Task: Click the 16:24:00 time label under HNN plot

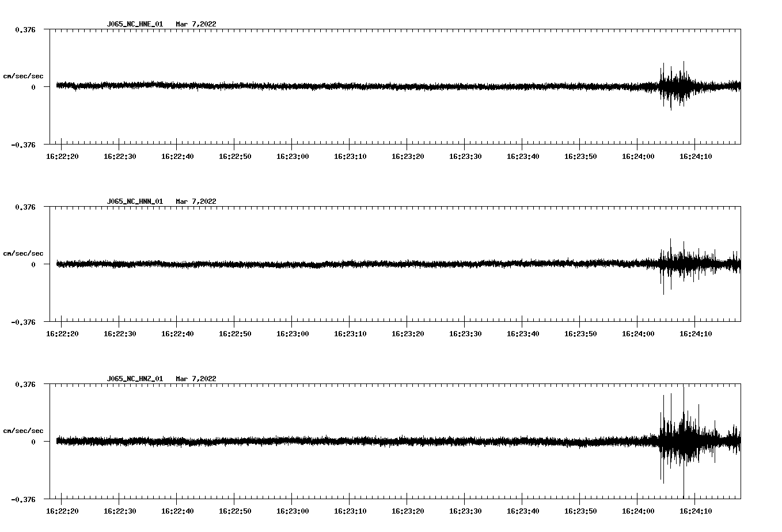Action: point(638,334)
